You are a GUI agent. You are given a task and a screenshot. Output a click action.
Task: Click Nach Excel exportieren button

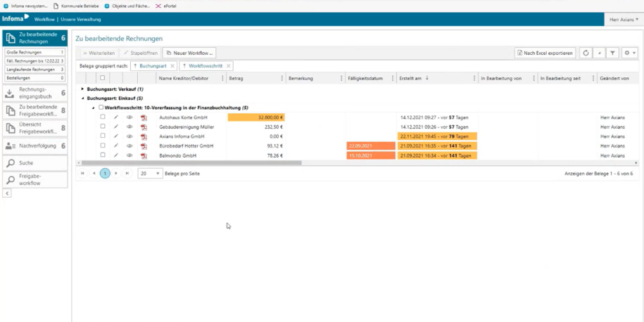(x=544, y=53)
